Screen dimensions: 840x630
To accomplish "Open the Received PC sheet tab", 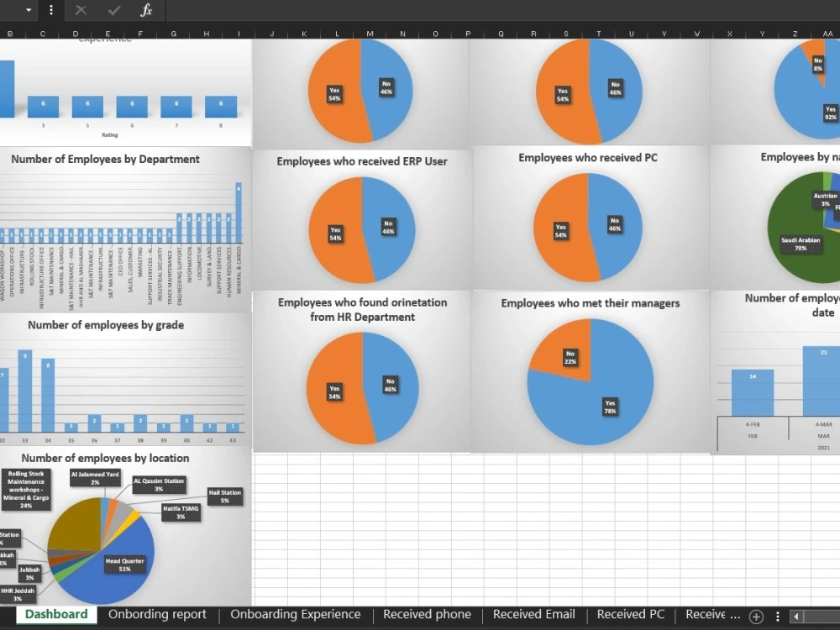I will click(x=630, y=614).
